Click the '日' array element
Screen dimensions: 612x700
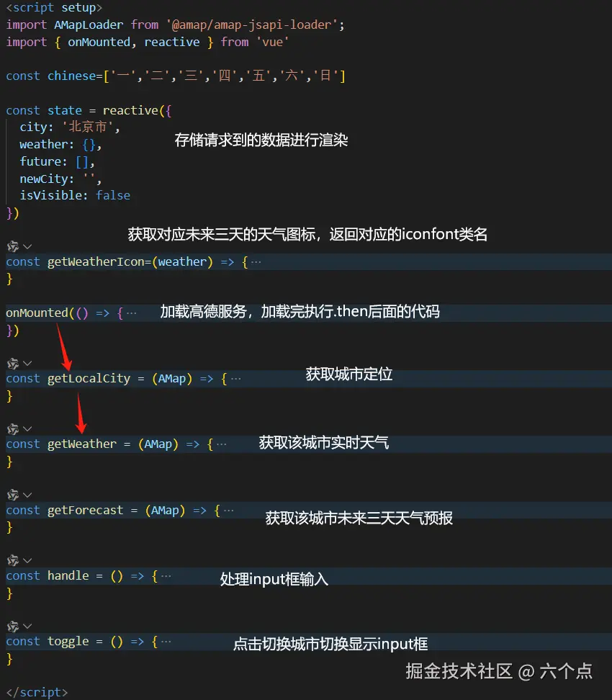click(x=325, y=76)
